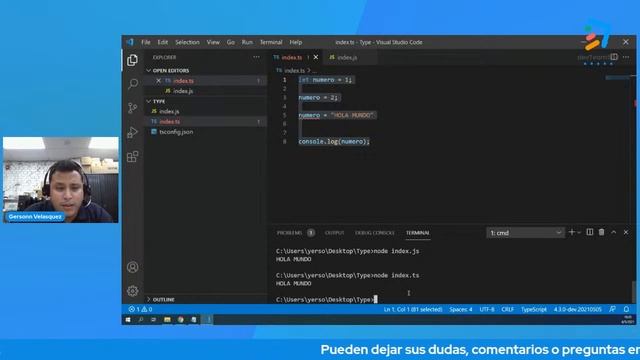Select the Terminal panel tab

pyautogui.click(x=418, y=233)
